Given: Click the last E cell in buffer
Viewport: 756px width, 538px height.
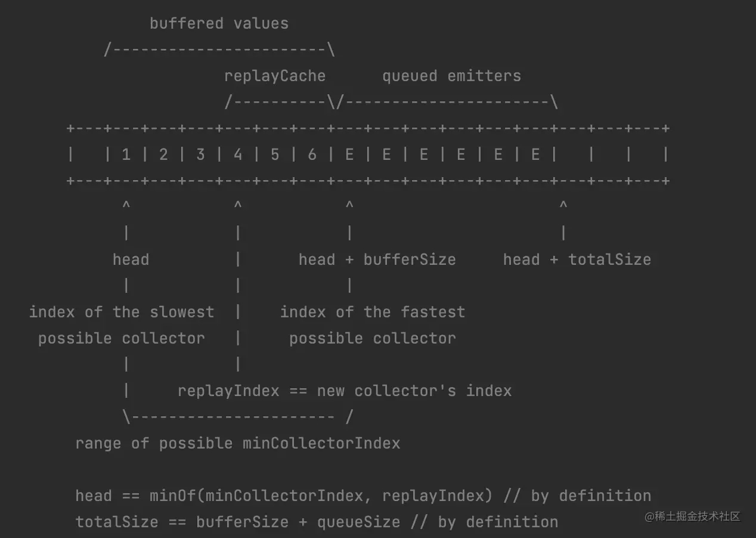Looking at the screenshot, I should point(535,155).
